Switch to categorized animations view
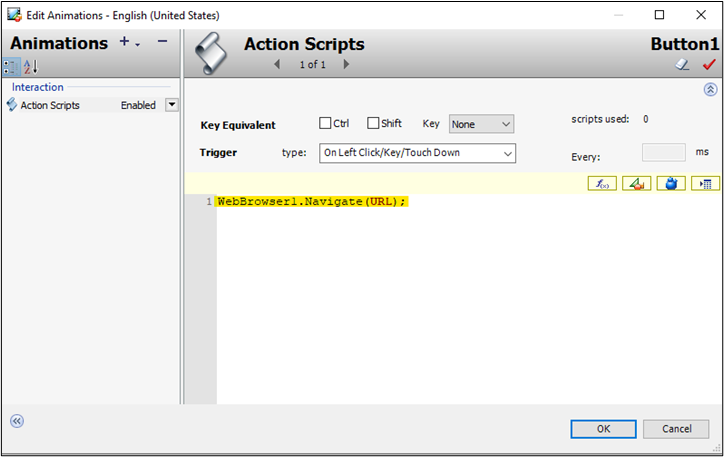The image size is (724, 457). (x=10, y=67)
